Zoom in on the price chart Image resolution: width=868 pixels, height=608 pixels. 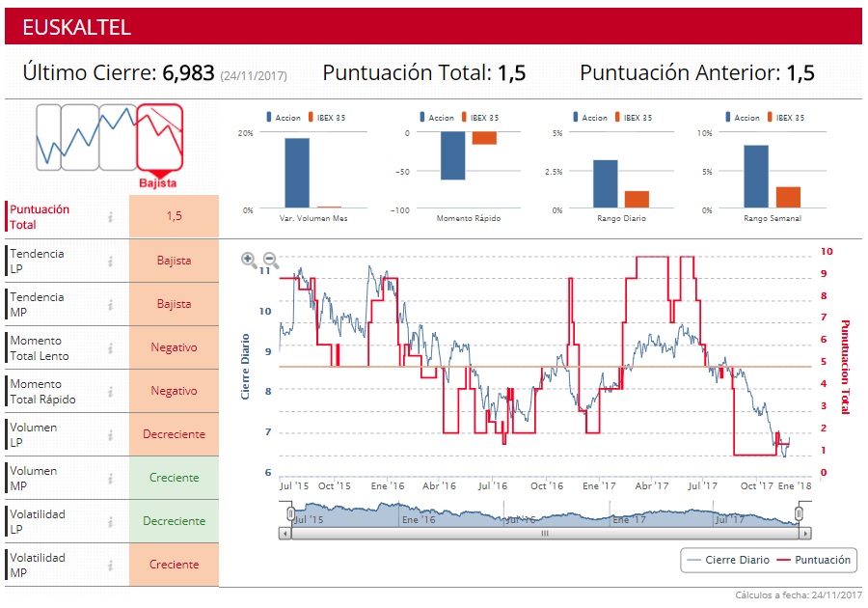point(249,259)
